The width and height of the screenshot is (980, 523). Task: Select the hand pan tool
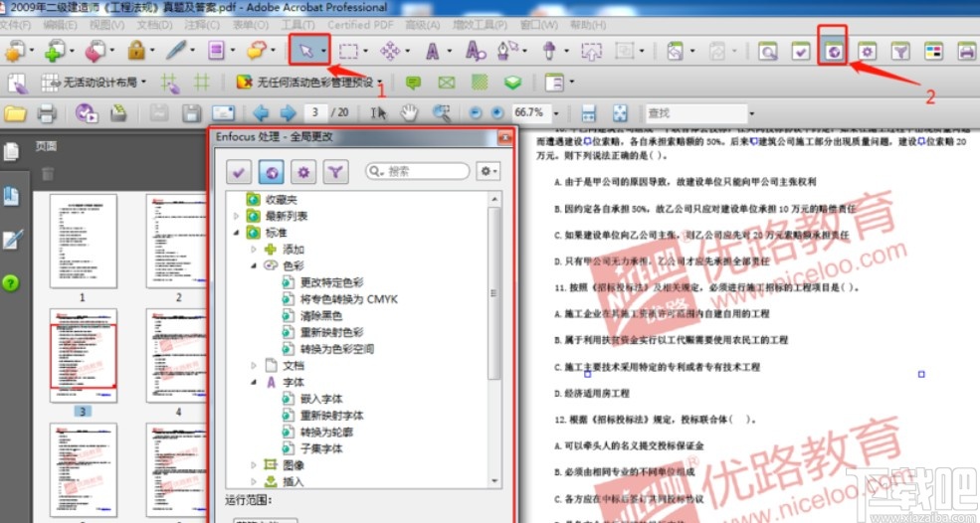pyautogui.click(x=409, y=113)
